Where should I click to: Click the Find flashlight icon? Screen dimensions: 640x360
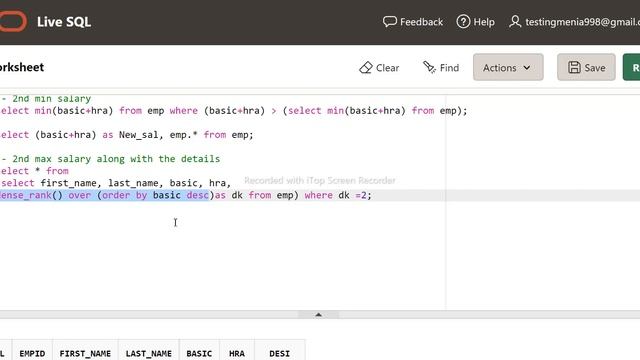pos(429,67)
